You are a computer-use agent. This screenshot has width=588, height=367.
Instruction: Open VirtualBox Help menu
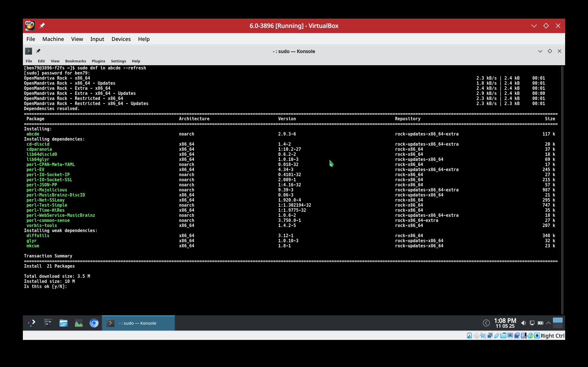coord(144,39)
